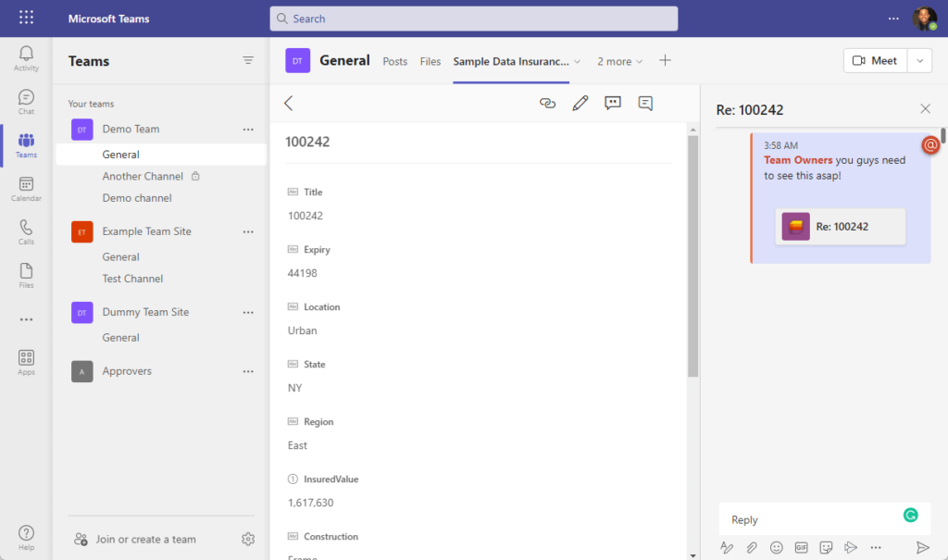Click the Search box
Screen dimensions: 948x560
coord(473,19)
